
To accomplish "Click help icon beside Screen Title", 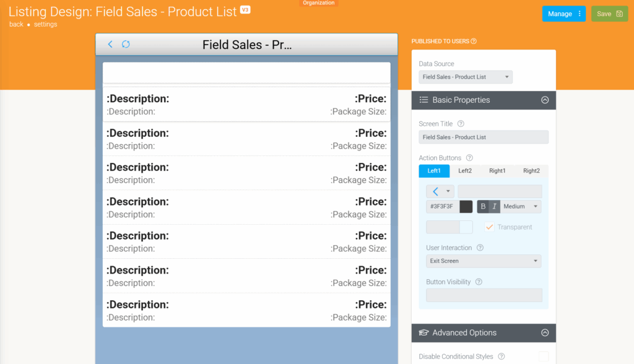I will click(x=461, y=124).
